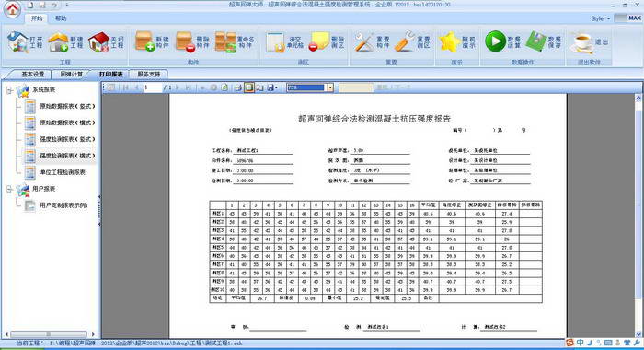Click the 打开工程 (open project) ribbon icon

[17, 42]
